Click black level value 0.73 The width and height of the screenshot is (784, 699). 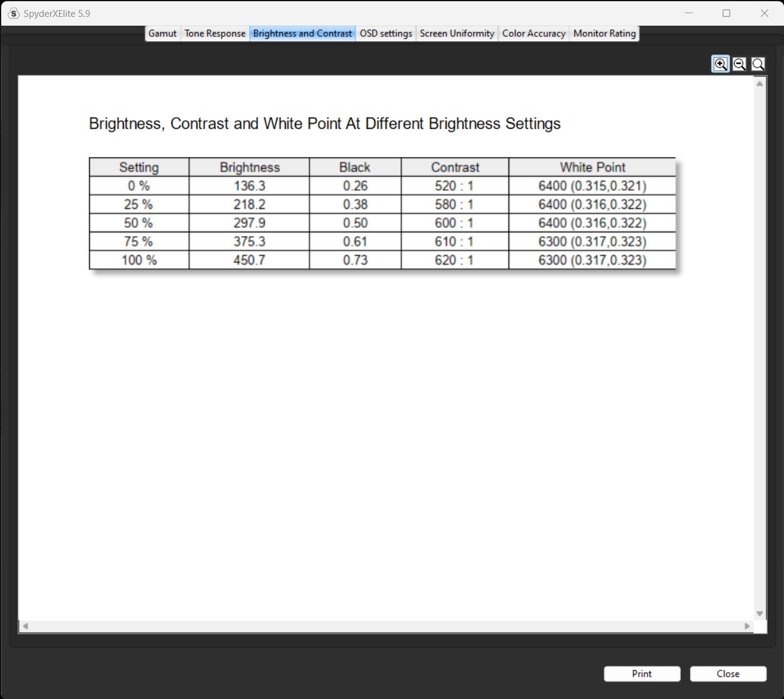coord(355,260)
